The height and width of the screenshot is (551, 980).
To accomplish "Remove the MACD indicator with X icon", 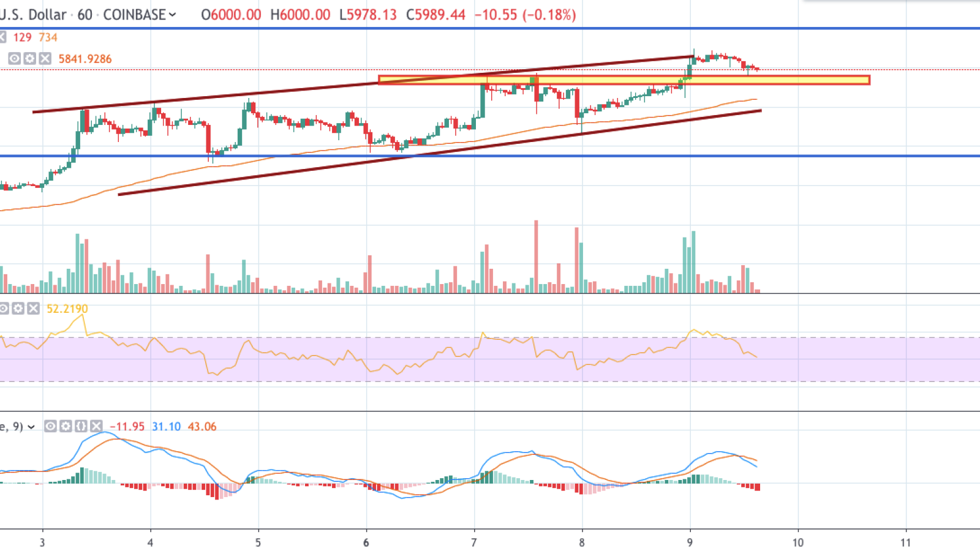I will 96,426.
